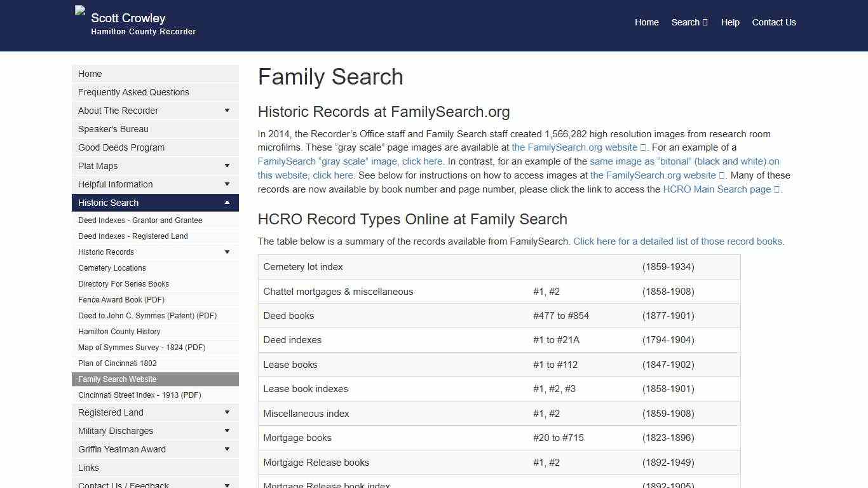Collapse the Historic Search section
This screenshot has width=868, height=488.
tap(227, 203)
